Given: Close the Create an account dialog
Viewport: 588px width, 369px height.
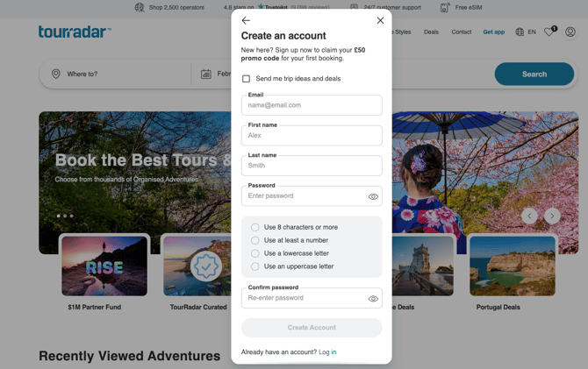Looking at the screenshot, I should [x=380, y=20].
